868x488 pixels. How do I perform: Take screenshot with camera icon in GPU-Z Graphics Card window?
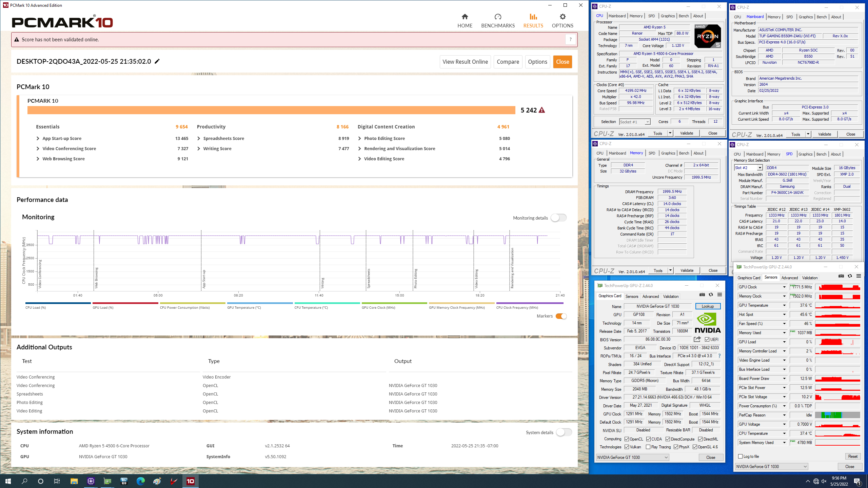pos(702,294)
